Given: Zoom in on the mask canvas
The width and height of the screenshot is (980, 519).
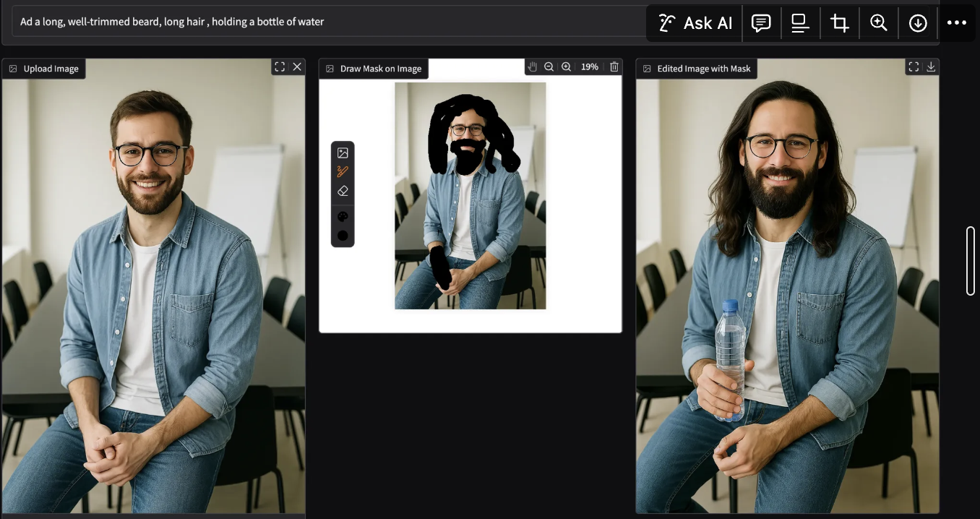Looking at the screenshot, I should tap(566, 67).
